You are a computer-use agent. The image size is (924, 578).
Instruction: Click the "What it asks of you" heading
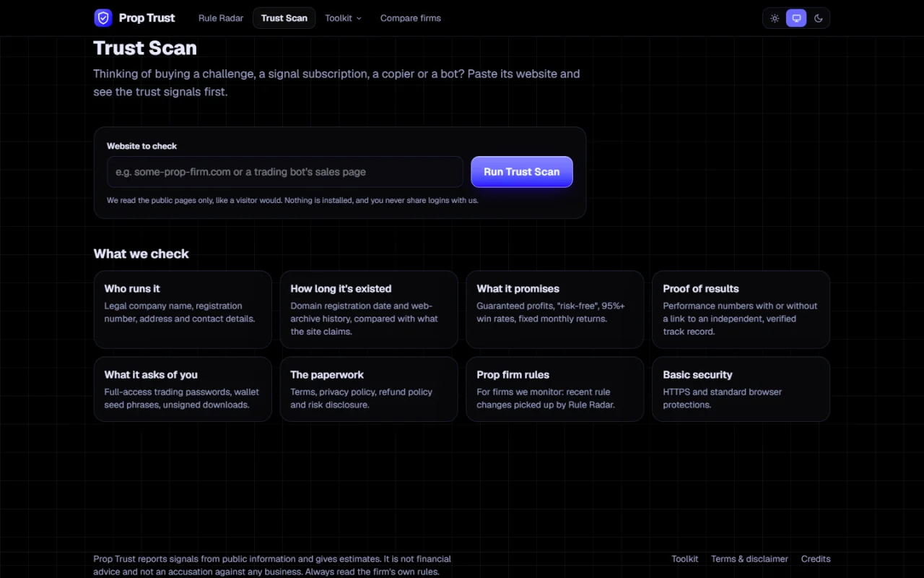pos(151,374)
